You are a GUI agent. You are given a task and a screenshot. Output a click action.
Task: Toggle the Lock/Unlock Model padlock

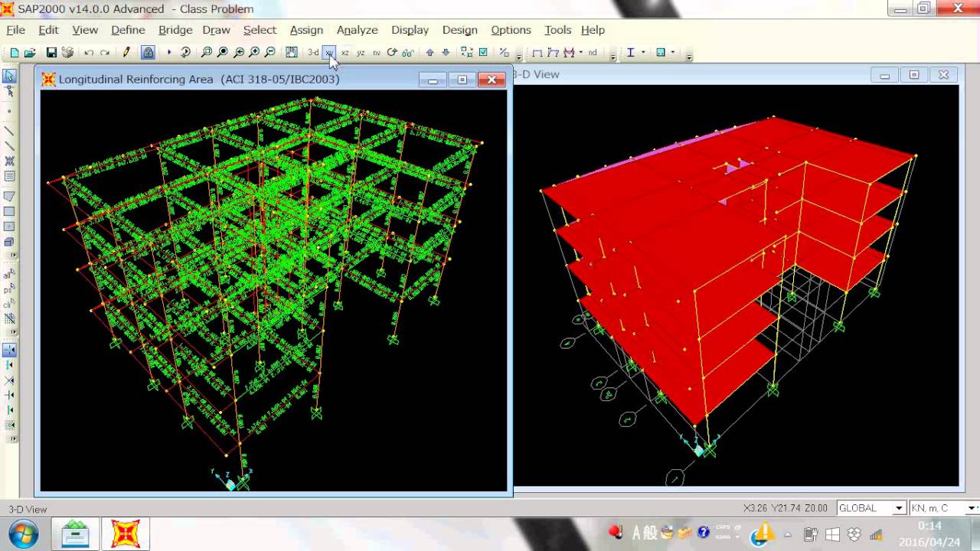[149, 53]
